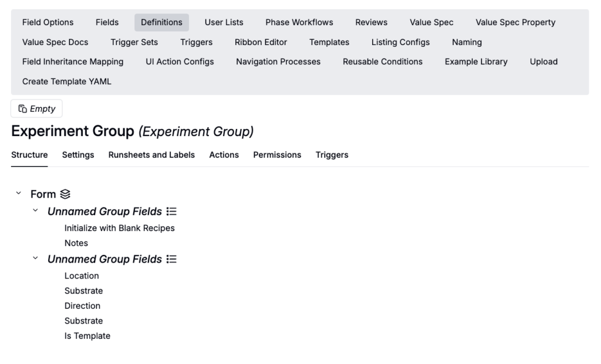Open Field Options in the navigation bar

(48, 22)
